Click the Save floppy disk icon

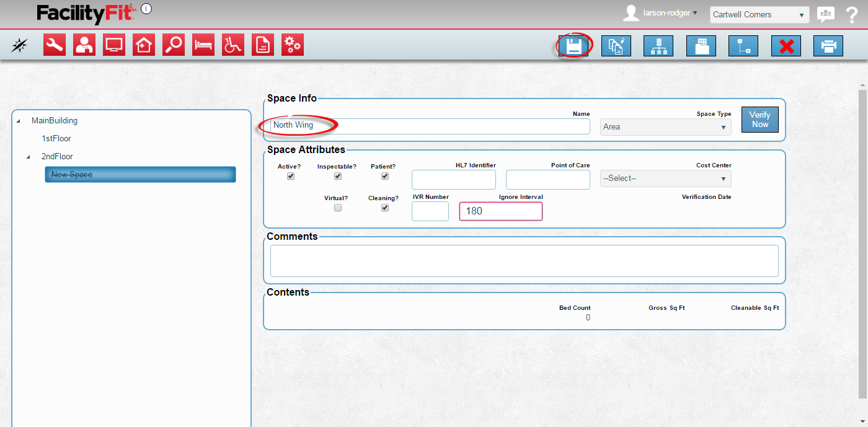(x=573, y=46)
